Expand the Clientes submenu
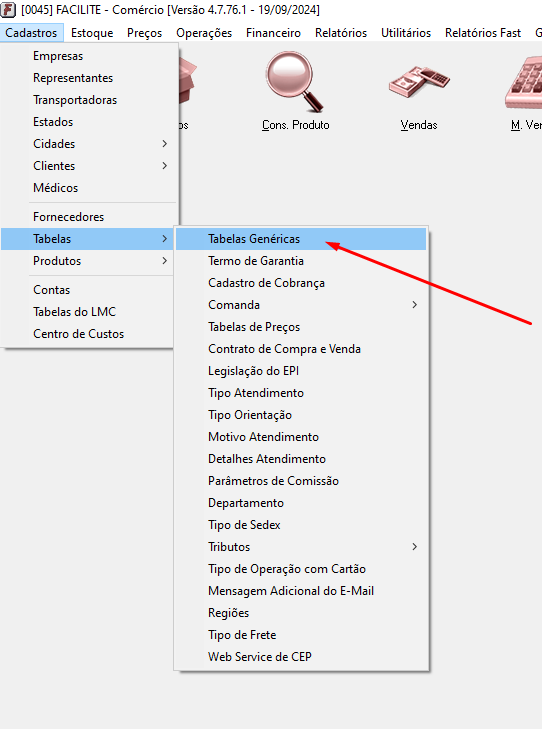Image resolution: width=542 pixels, height=729 pixels. click(x=90, y=166)
